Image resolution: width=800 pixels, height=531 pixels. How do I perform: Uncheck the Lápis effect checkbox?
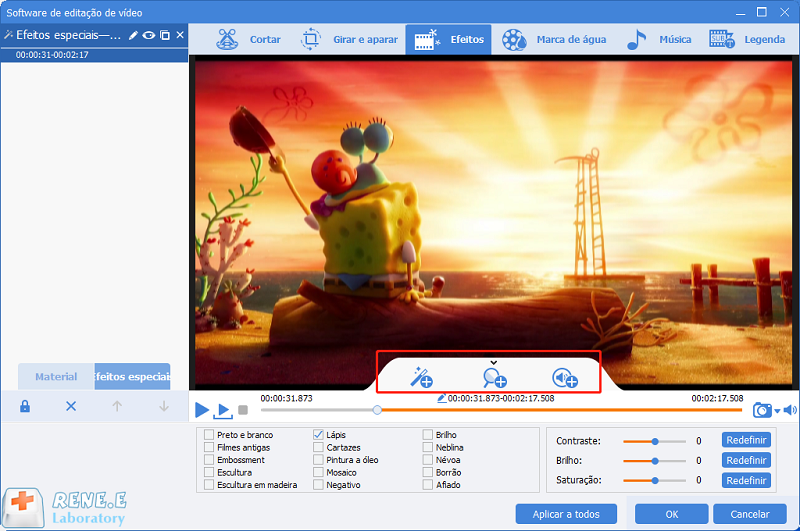(318, 435)
